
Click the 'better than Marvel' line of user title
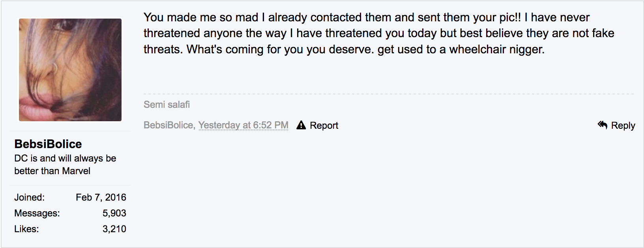click(52, 171)
